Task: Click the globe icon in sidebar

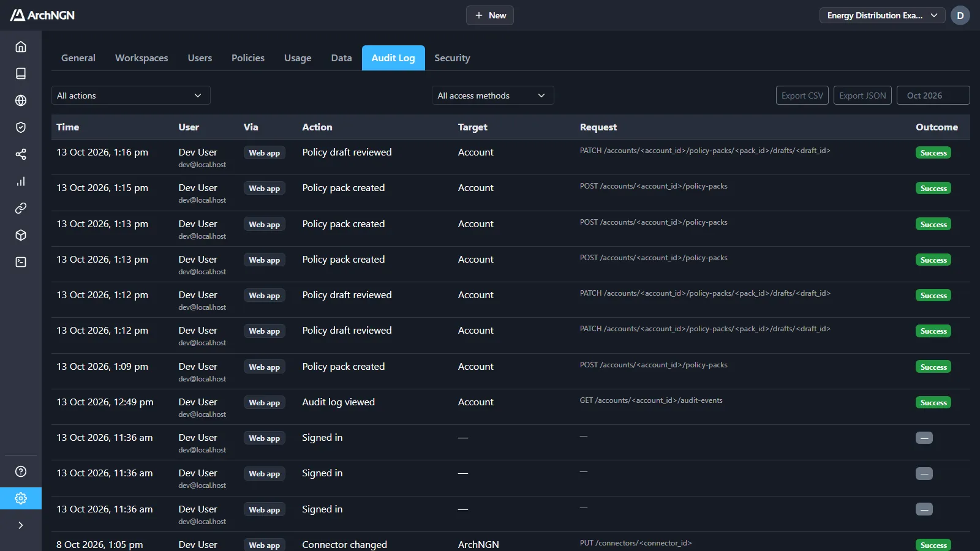Action: (x=21, y=100)
